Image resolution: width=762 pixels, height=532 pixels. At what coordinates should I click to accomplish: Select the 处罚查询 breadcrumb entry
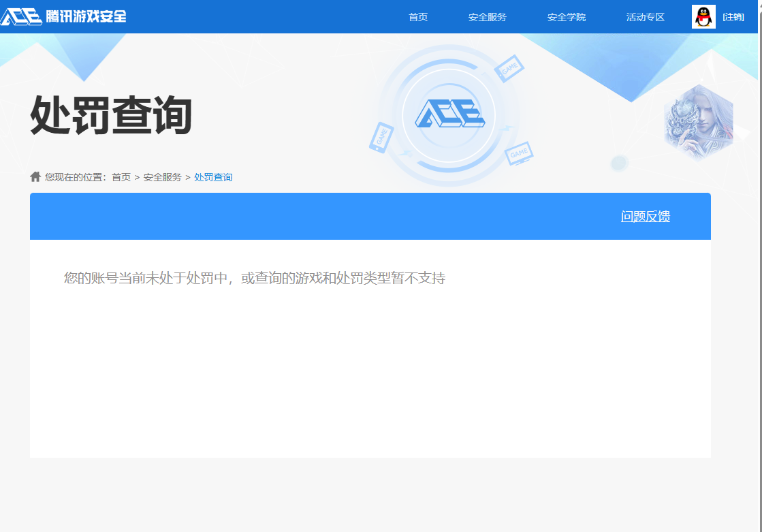pyautogui.click(x=213, y=176)
